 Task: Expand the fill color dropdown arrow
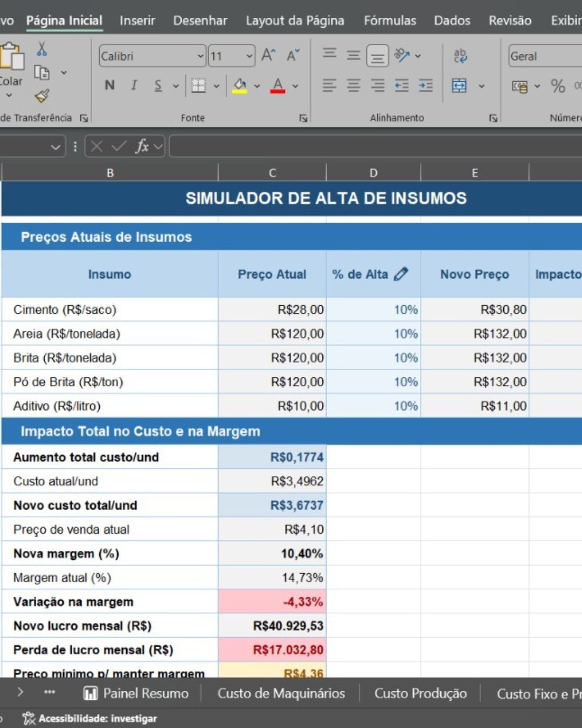(x=257, y=86)
